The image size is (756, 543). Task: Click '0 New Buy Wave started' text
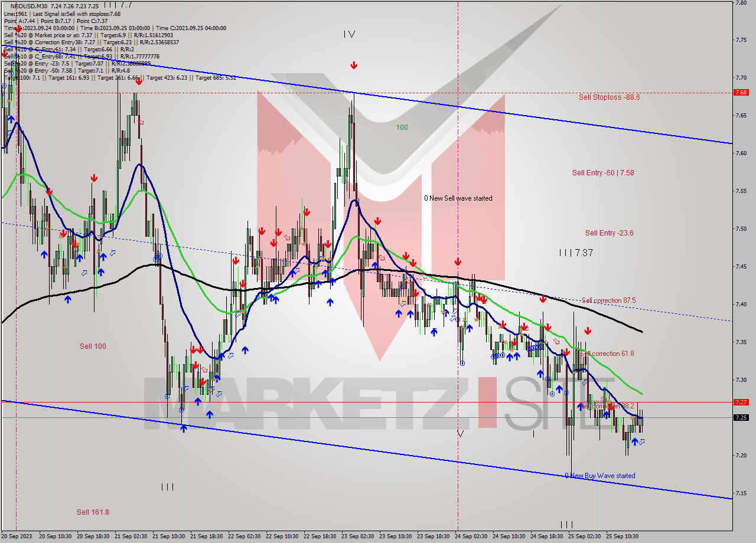coord(600,476)
